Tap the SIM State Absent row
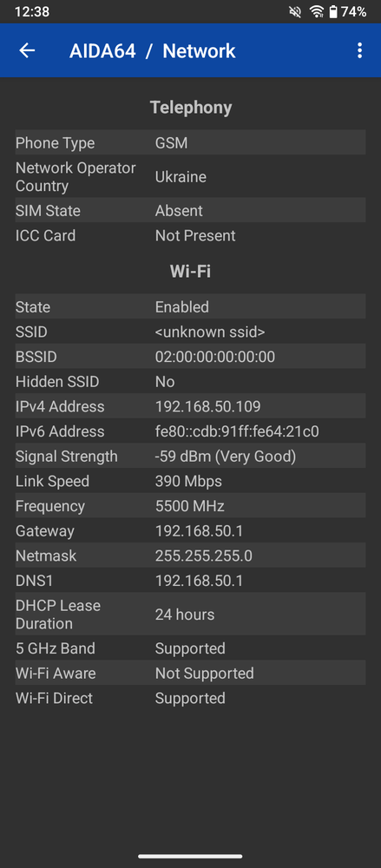Image resolution: width=381 pixels, height=868 pixels. tap(191, 210)
